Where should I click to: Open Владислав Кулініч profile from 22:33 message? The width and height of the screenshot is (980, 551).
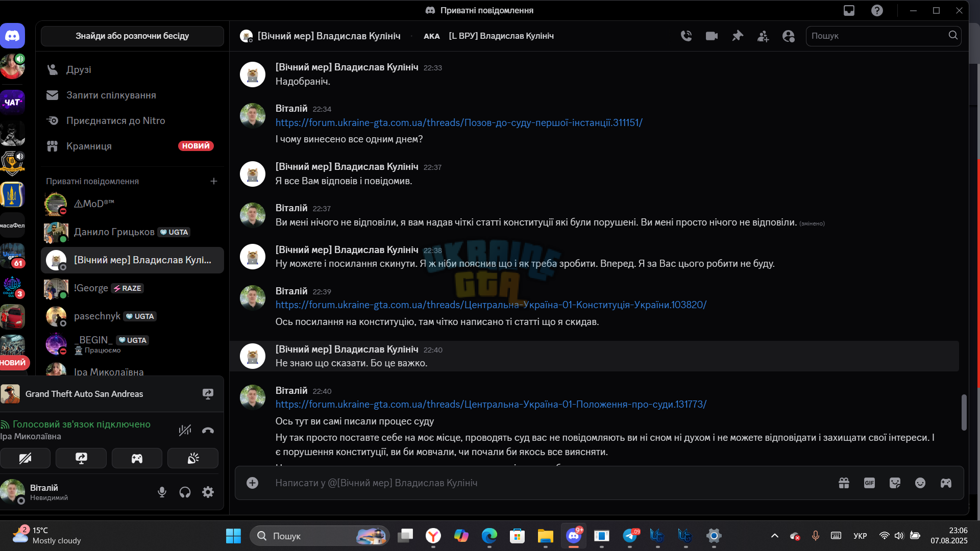[x=253, y=74]
